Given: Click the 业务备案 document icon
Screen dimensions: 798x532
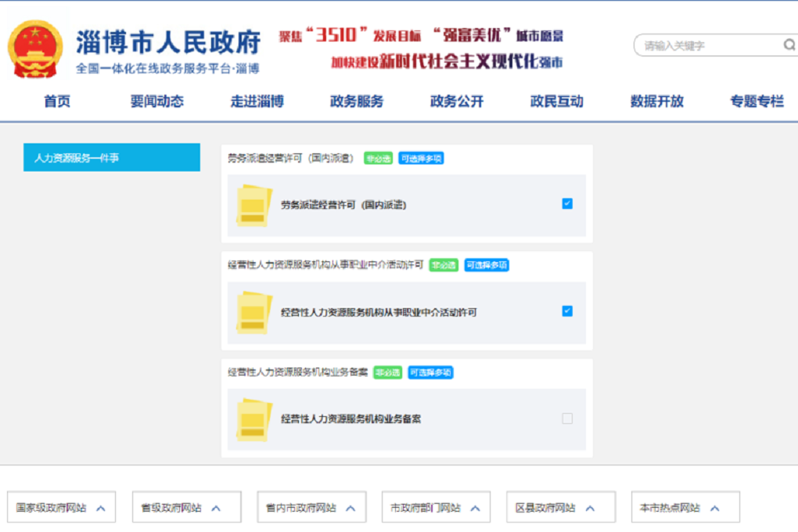Looking at the screenshot, I should (254, 419).
